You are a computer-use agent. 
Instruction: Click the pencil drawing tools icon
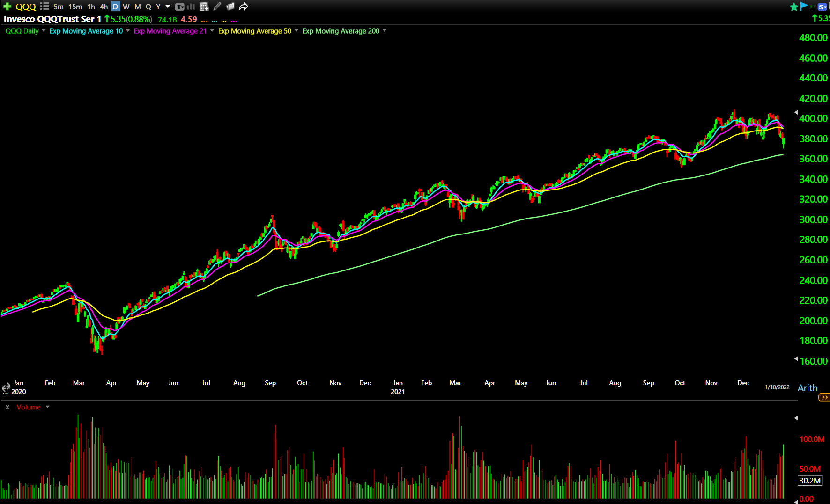(x=217, y=7)
